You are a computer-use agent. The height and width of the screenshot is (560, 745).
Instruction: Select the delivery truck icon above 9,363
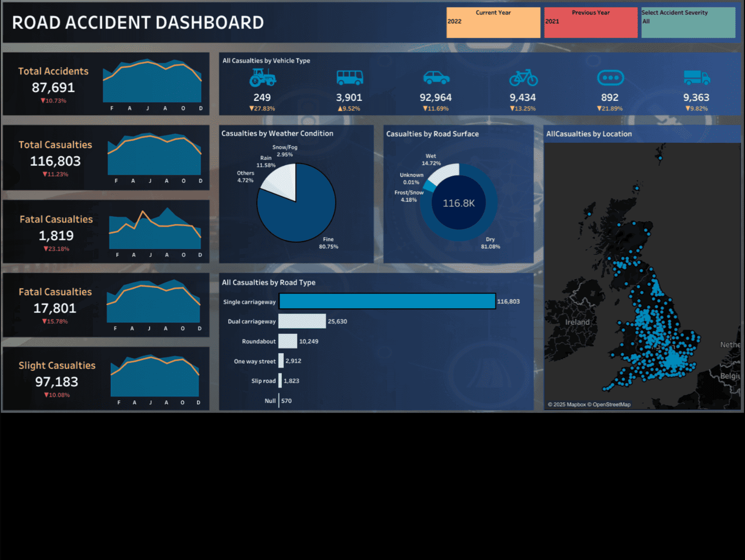click(696, 77)
